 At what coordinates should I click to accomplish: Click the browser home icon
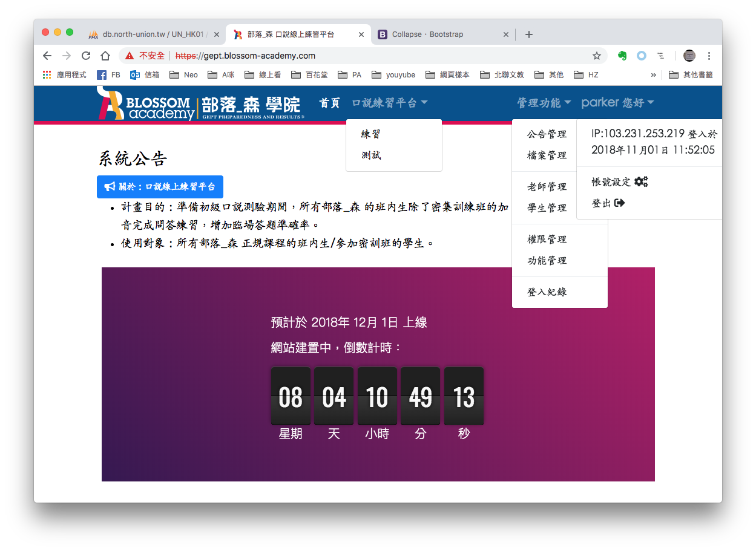point(105,56)
